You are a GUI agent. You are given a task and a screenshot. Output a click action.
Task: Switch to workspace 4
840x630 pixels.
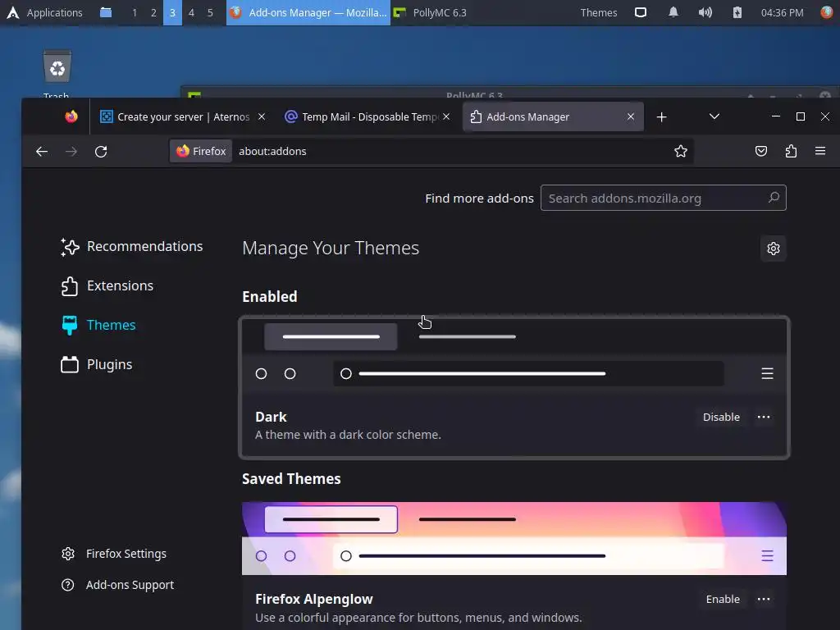191,12
